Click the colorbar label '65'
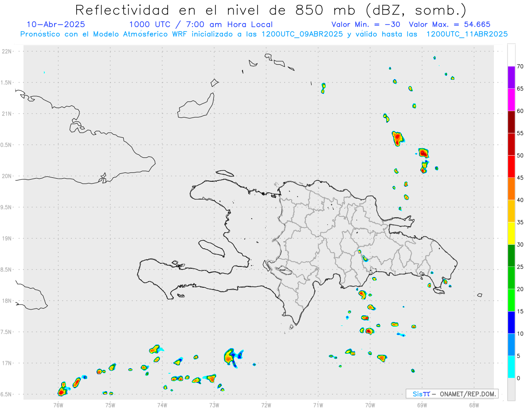The image size is (532, 411). pyautogui.click(x=520, y=89)
